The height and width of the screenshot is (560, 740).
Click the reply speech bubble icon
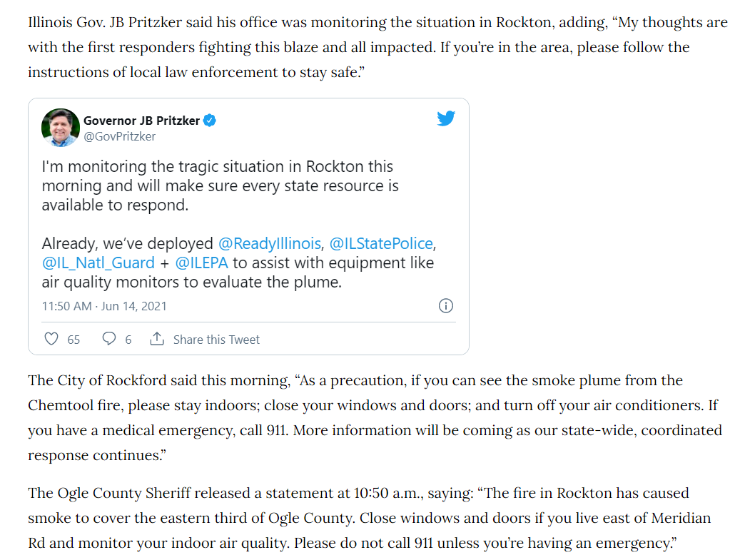pyautogui.click(x=109, y=339)
